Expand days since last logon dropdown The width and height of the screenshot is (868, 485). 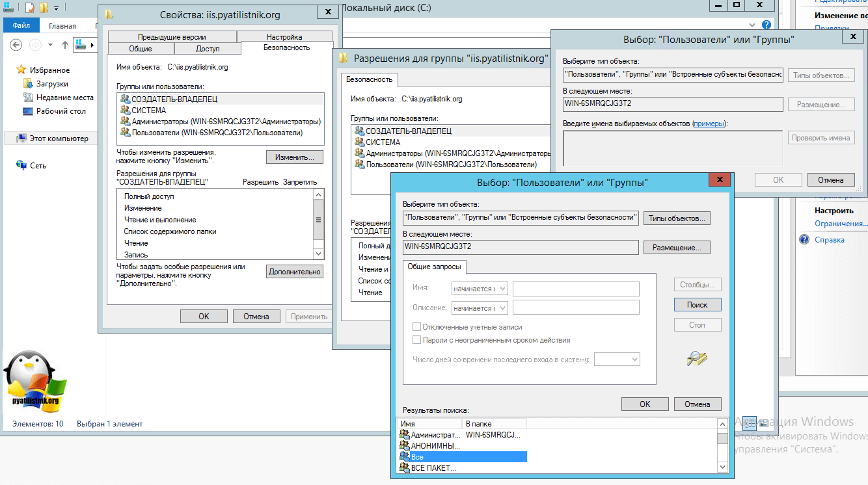[x=617, y=360]
